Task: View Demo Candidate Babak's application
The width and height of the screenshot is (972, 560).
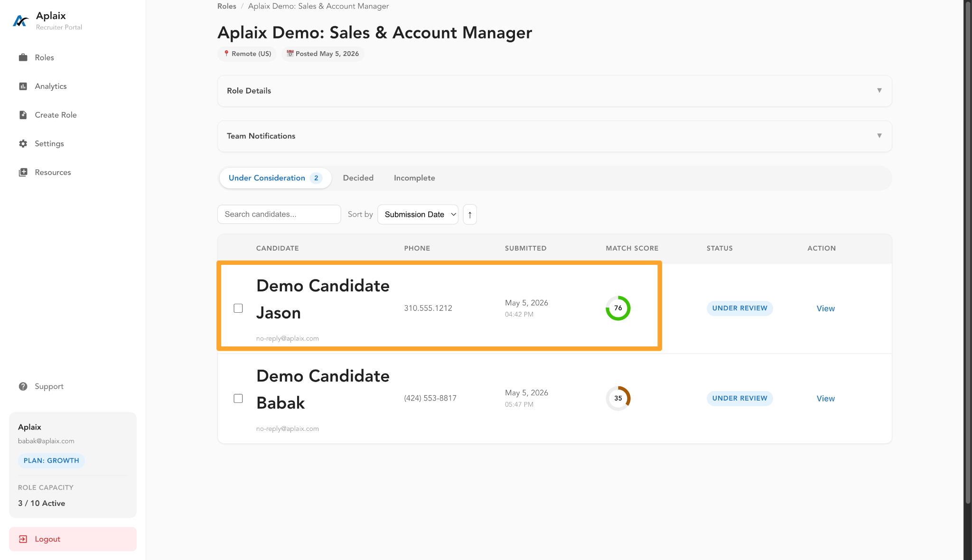Action: click(825, 399)
